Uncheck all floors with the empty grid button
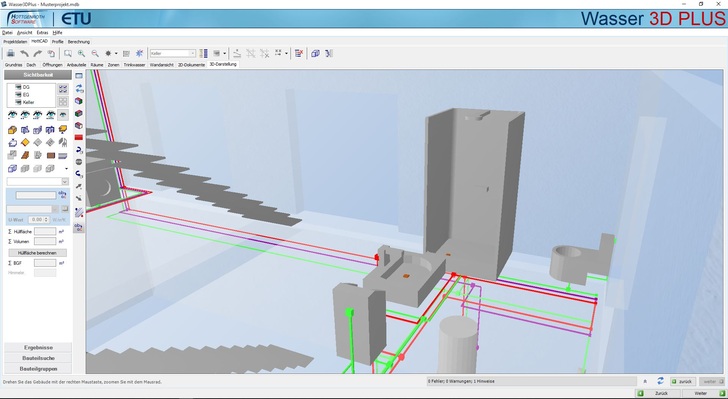 point(63,101)
